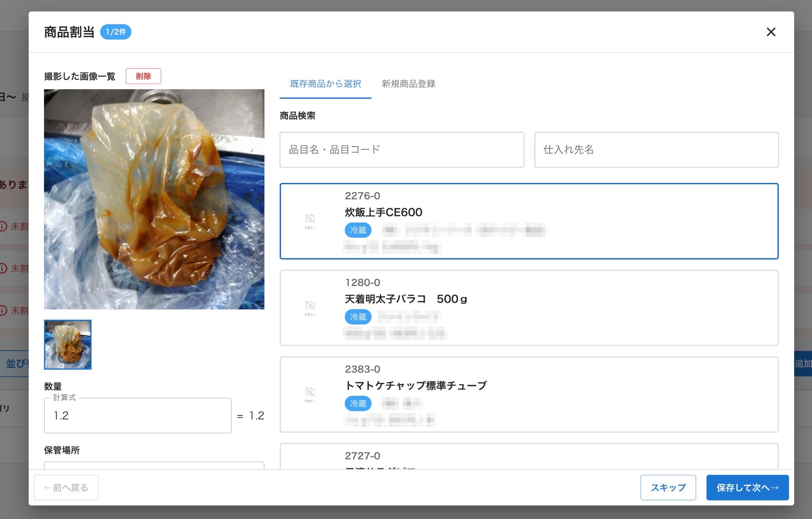Click the 数量 label
The image size is (812, 519).
click(53, 386)
